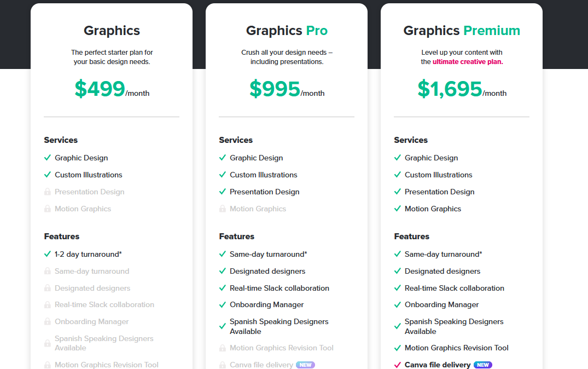Click lock icon beside Onboarding Manager in Graphics plan
This screenshot has height=369, width=588.
coord(47,322)
